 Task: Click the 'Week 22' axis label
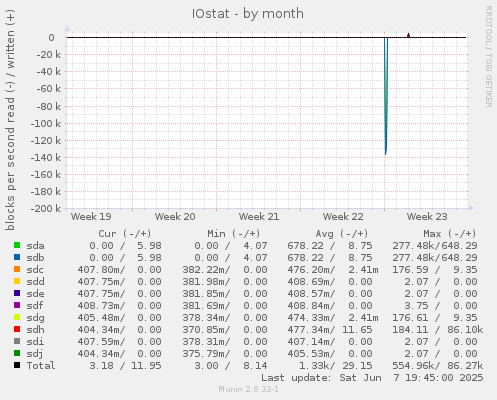(343, 217)
